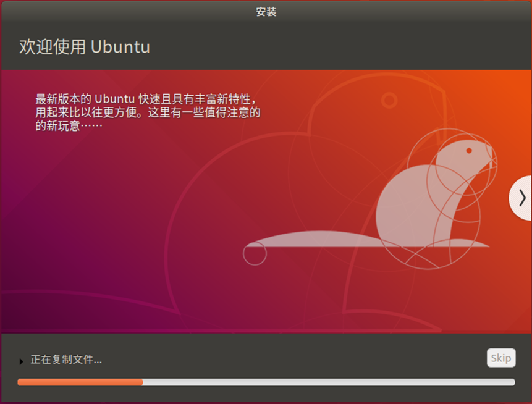Image resolution: width=532 pixels, height=404 pixels.
Task: Click the unfilled gray progress bar section
Action: click(x=329, y=382)
